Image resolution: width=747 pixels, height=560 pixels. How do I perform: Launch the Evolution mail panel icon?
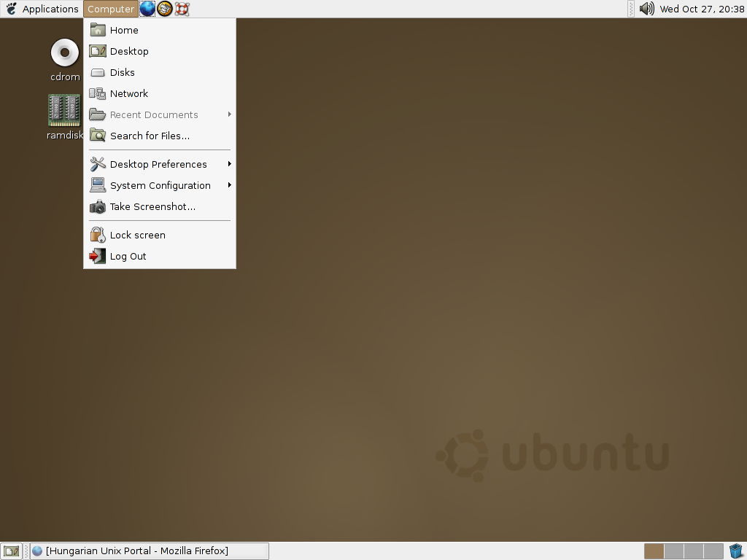[x=164, y=9]
